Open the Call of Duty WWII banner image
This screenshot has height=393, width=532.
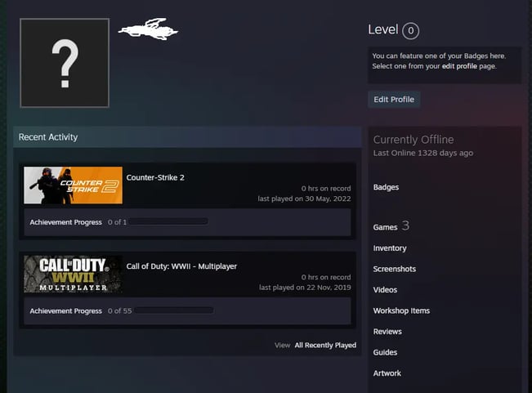[x=73, y=274]
